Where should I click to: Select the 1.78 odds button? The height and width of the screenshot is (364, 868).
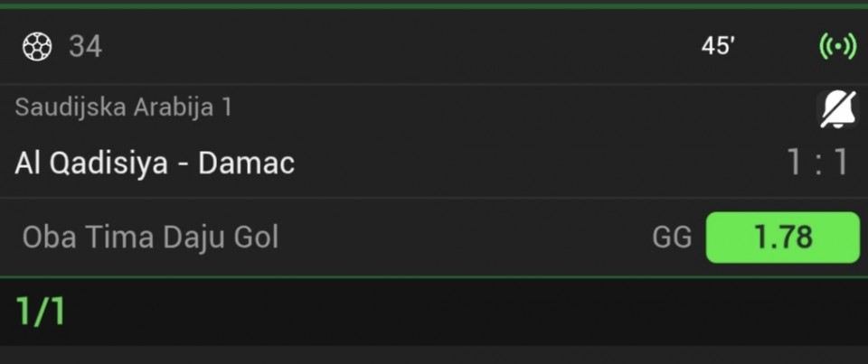(782, 238)
